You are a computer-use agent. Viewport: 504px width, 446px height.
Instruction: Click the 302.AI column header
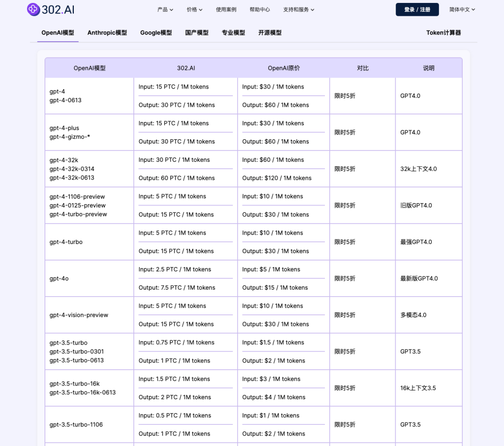tap(186, 68)
